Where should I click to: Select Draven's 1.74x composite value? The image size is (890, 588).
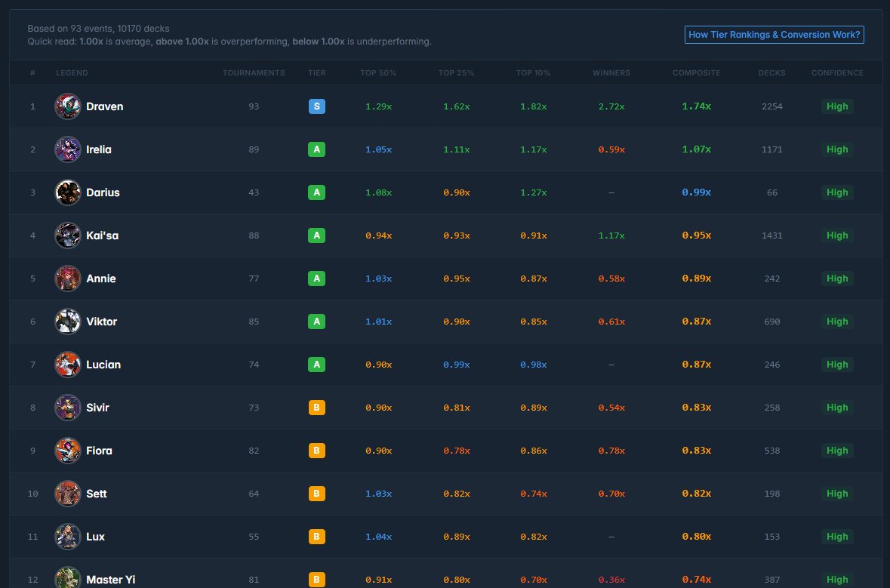(697, 106)
